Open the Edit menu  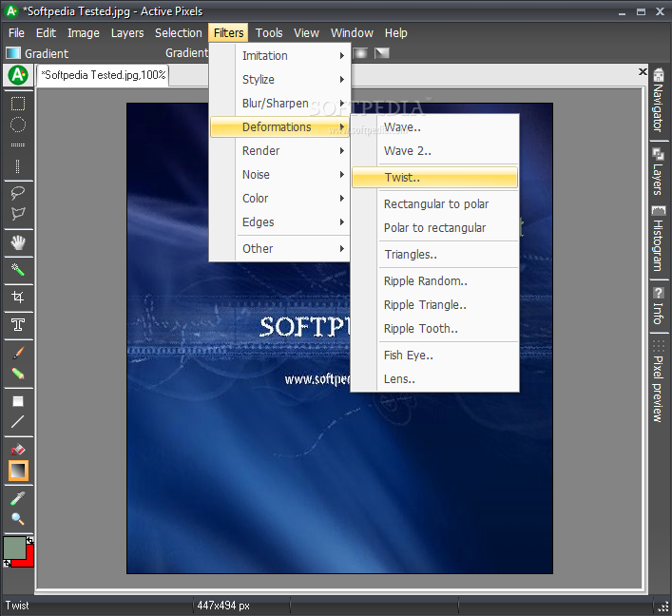click(x=46, y=33)
